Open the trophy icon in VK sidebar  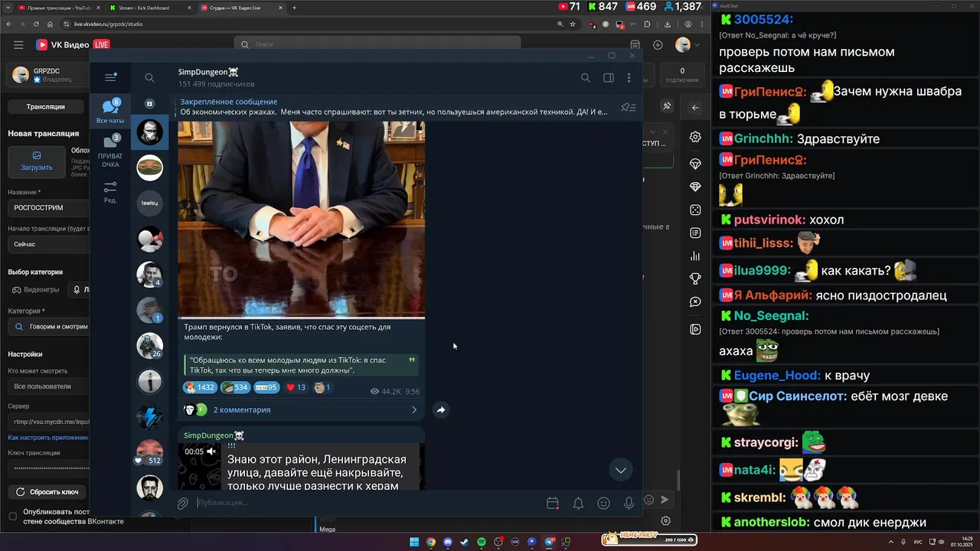tap(695, 279)
